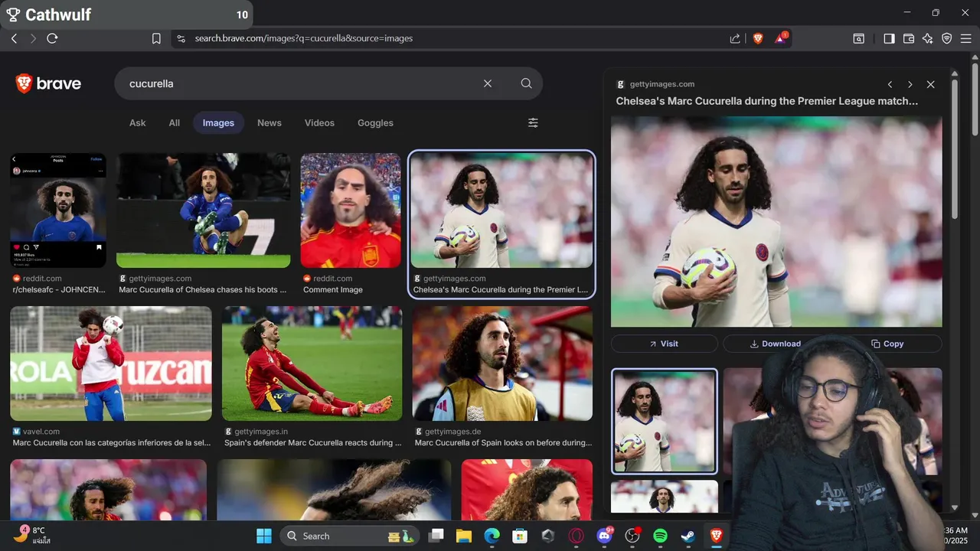
Task: Switch to the News tab
Action: pyautogui.click(x=269, y=122)
